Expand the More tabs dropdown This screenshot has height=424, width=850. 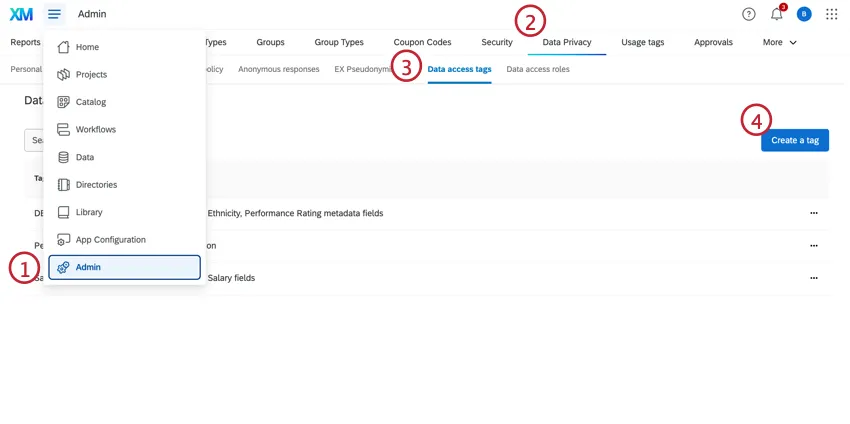(x=779, y=42)
